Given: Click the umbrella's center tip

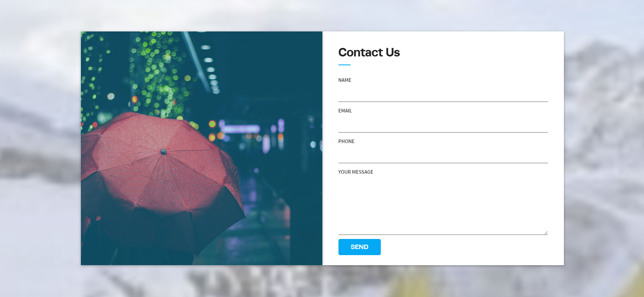Looking at the screenshot, I should (x=163, y=152).
